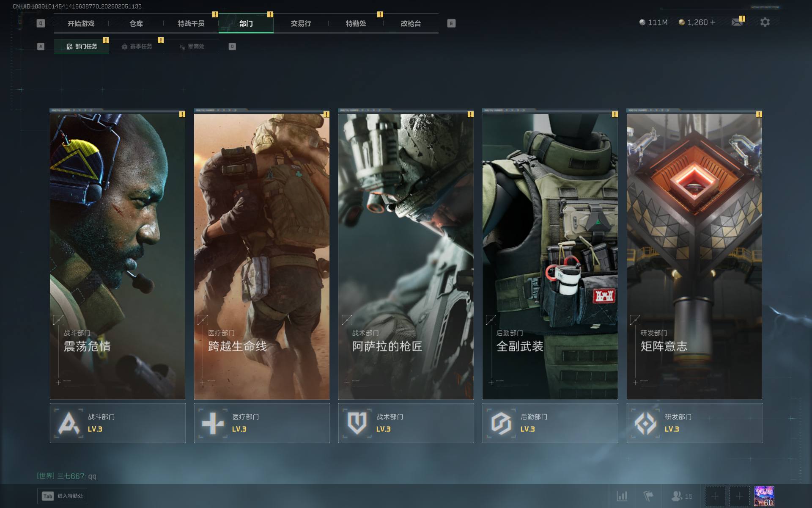The image size is (812, 508).
Task: Click the 2026 player avatar thumbnail
Action: (764, 496)
